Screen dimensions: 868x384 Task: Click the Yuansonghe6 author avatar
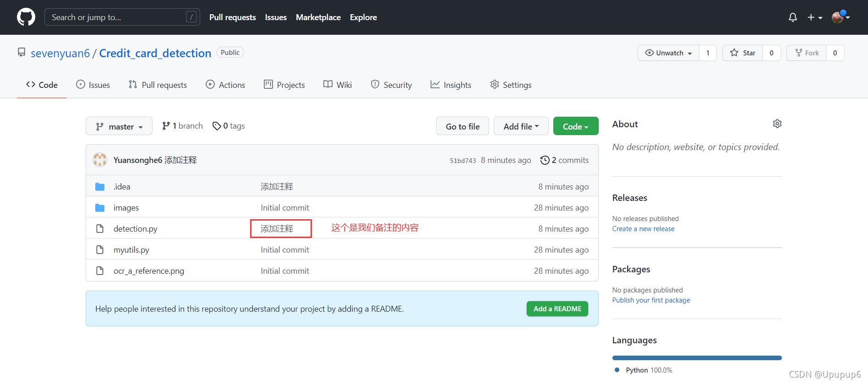pyautogui.click(x=100, y=160)
